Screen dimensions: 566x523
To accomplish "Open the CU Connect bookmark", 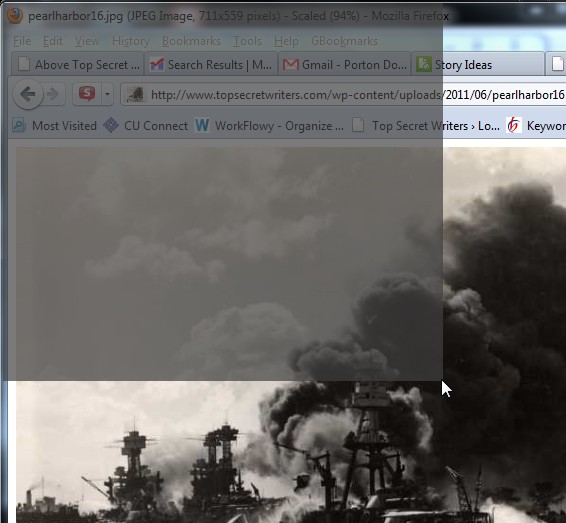I will (x=145, y=126).
